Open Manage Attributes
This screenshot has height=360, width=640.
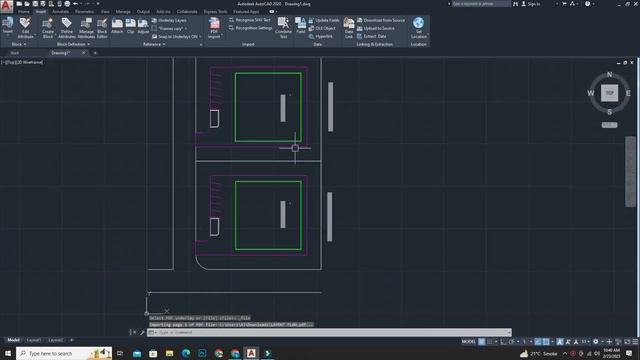(86, 28)
